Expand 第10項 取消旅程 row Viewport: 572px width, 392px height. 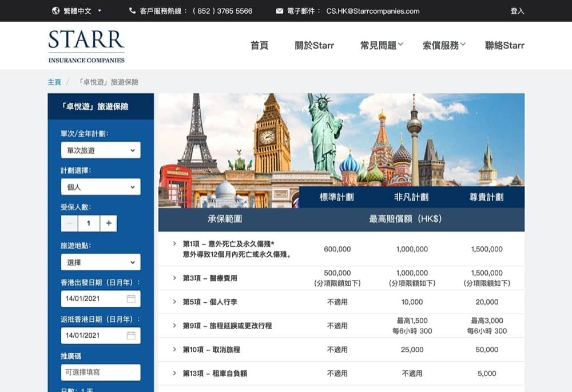coord(174,349)
